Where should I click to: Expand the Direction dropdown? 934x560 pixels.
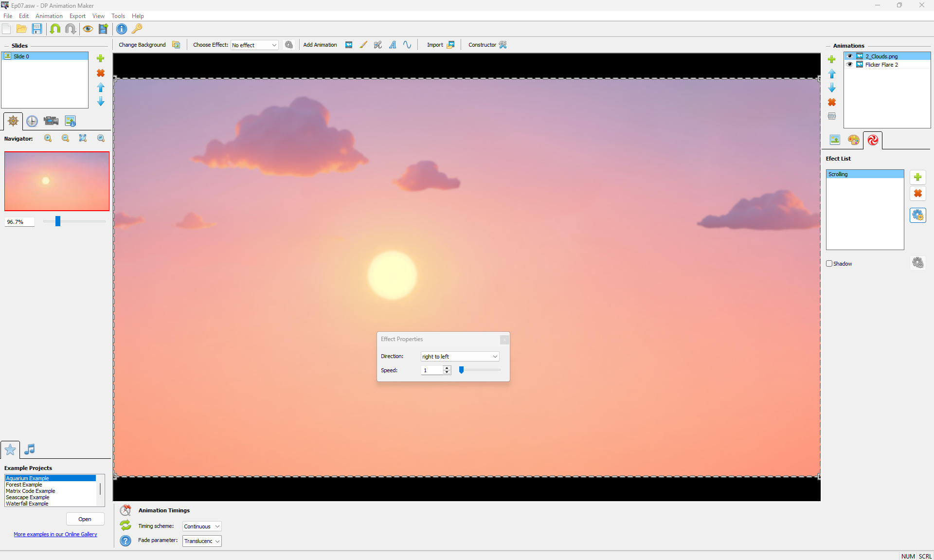[x=460, y=357]
